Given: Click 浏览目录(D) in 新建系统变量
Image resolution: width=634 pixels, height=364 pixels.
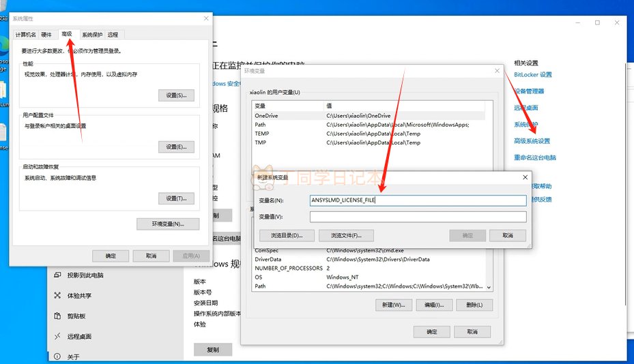Looking at the screenshot, I should pyautogui.click(x=287, y=236).
